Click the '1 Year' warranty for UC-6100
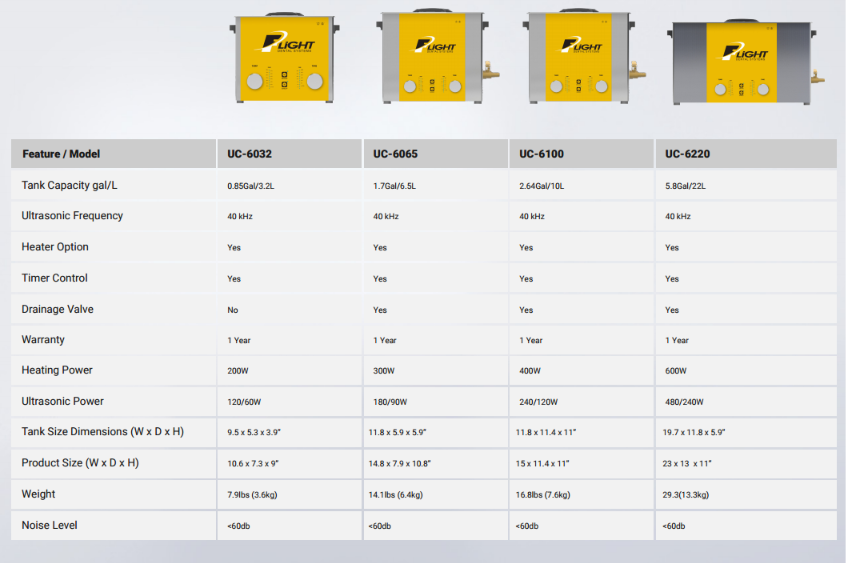 pyautogui.click(x=531, y=340)
